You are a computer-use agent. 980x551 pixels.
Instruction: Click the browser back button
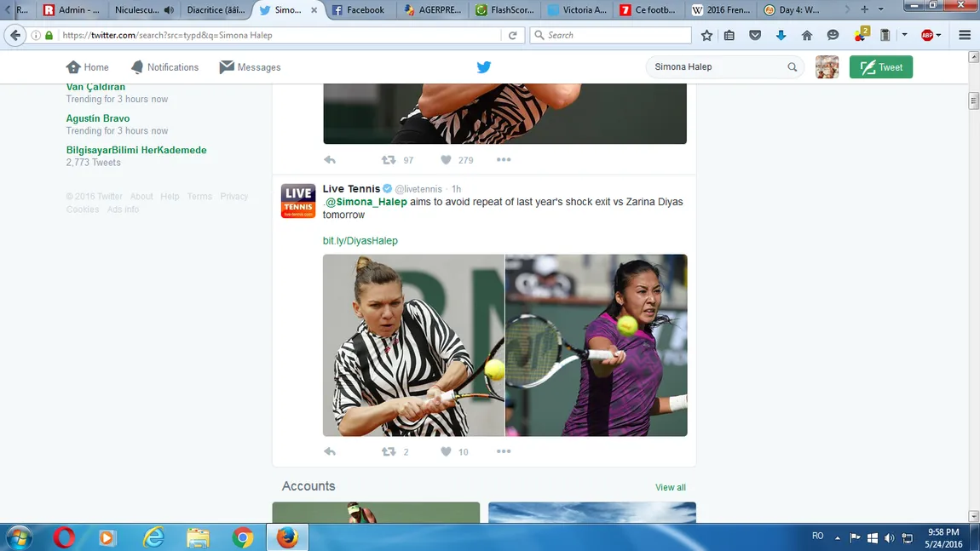click(15, 35)
